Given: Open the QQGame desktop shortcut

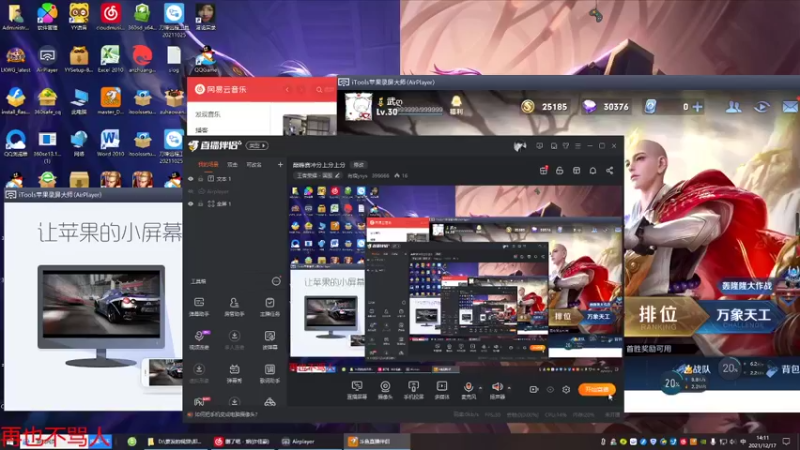Looking at the screenshot, I should point(206,60).
